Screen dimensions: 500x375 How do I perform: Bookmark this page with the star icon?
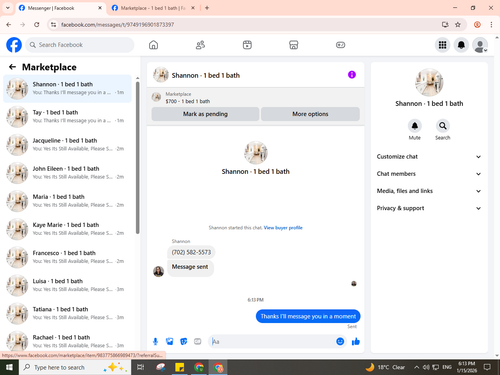point(458,24)
